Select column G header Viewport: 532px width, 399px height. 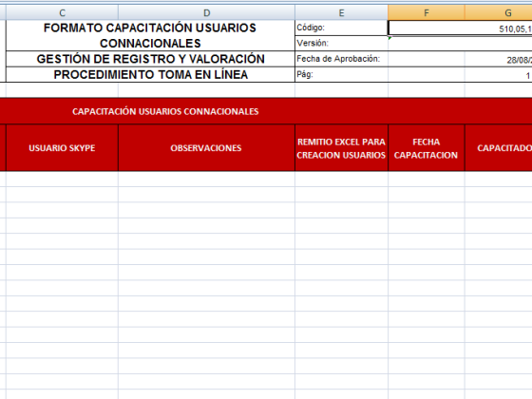point(499,13)
